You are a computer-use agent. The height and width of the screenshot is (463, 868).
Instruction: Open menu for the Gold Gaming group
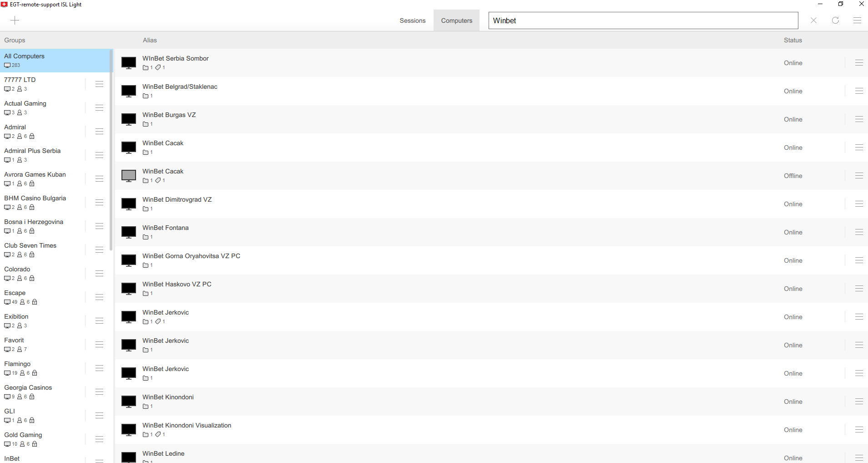[99, 439]
